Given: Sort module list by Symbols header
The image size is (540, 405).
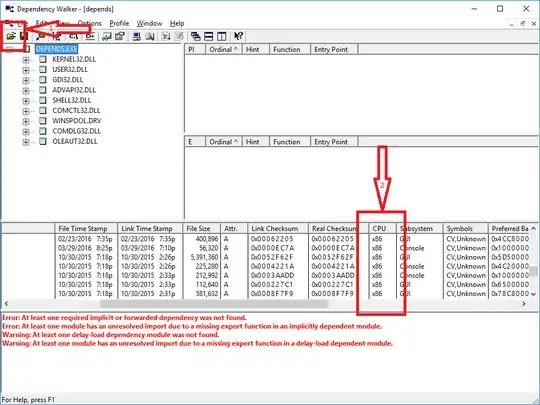Looking at the screenshot, I should 465,229.
